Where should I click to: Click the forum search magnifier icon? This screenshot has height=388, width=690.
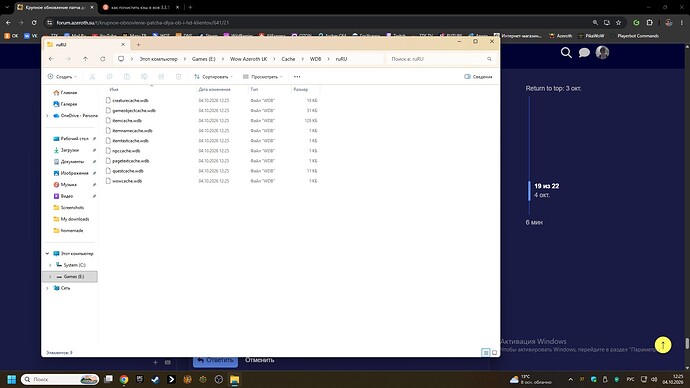[566, 53]
